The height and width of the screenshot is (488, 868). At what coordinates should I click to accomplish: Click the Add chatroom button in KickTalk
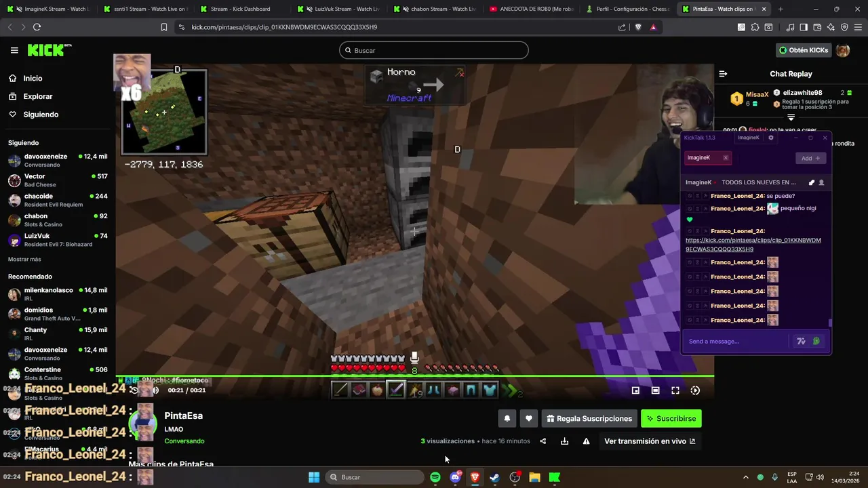(x=810, y=158)
